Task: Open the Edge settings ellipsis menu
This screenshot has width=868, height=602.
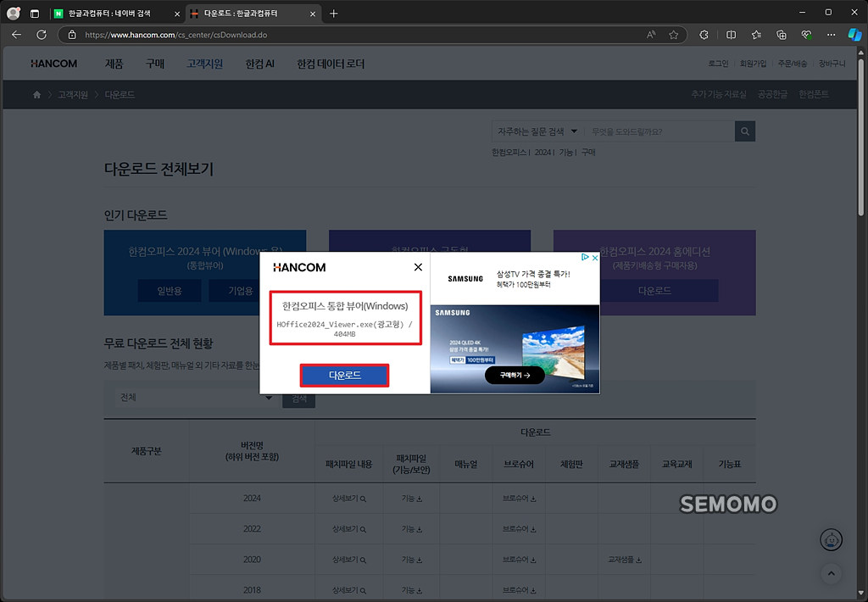Action: 831,35
